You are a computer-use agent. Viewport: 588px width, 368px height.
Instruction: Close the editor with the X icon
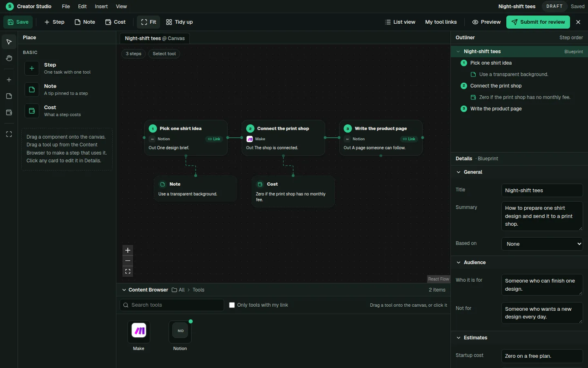578,22
